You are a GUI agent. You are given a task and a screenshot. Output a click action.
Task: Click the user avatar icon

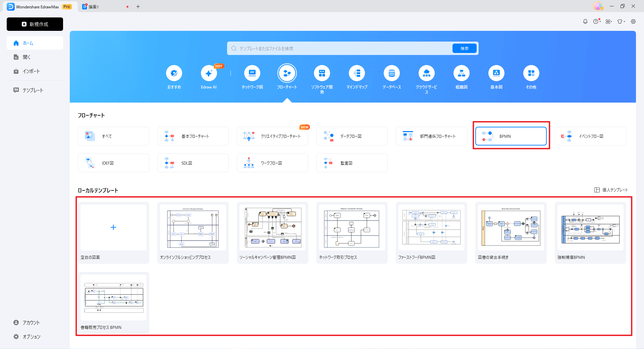598,6
